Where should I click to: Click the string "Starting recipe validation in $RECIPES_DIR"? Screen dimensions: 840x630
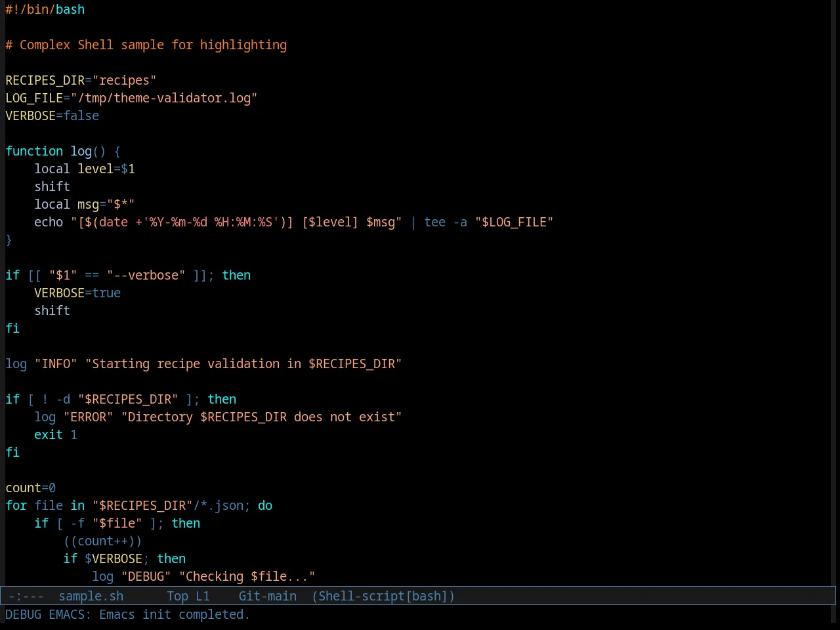click(x=243, y=364)
